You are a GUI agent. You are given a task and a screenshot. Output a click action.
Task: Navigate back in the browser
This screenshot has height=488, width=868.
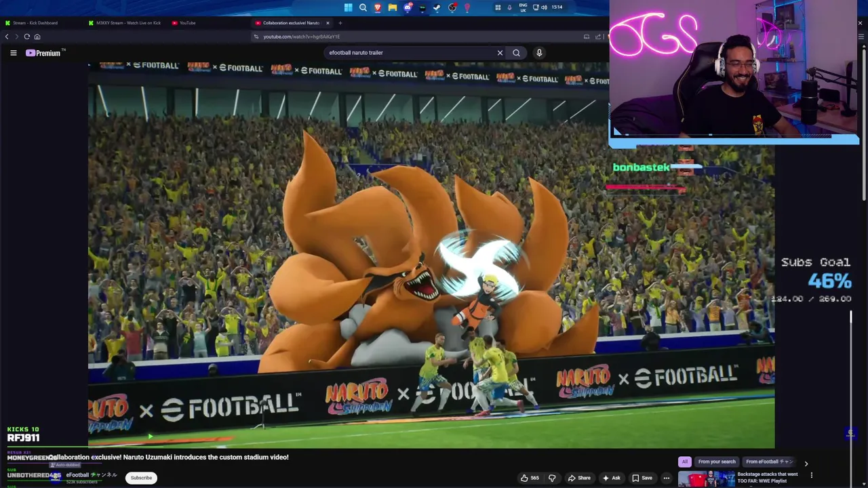(x=7, y=37)
